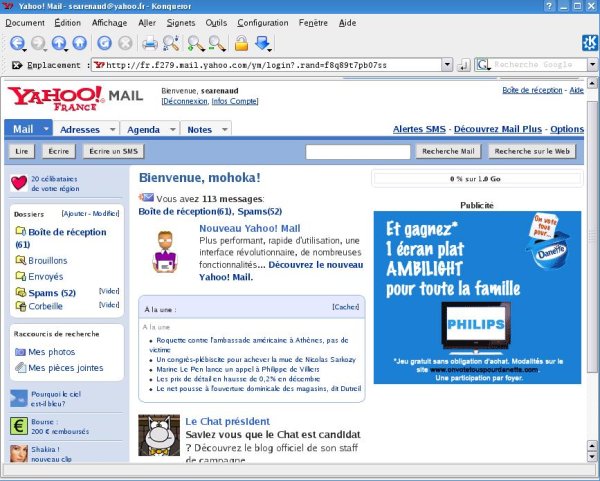The image size is (600, 481).
Task: Click the Security padlock icon
Action: [241, 43]
